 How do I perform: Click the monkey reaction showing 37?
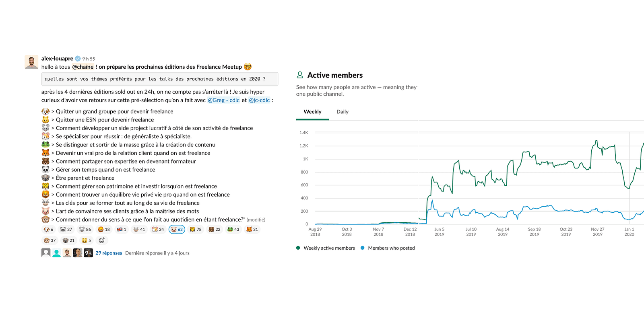tap(50, 240)
